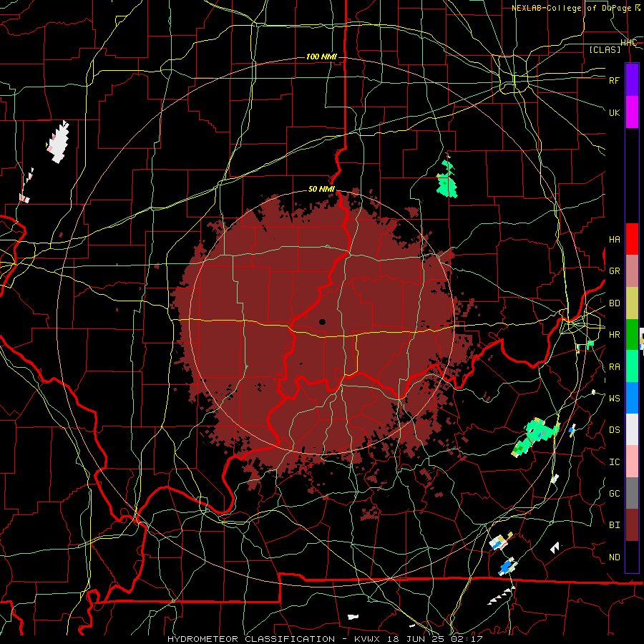Click the "HHC" product code text
Viewport: 644px width, 644px height.
628,43
